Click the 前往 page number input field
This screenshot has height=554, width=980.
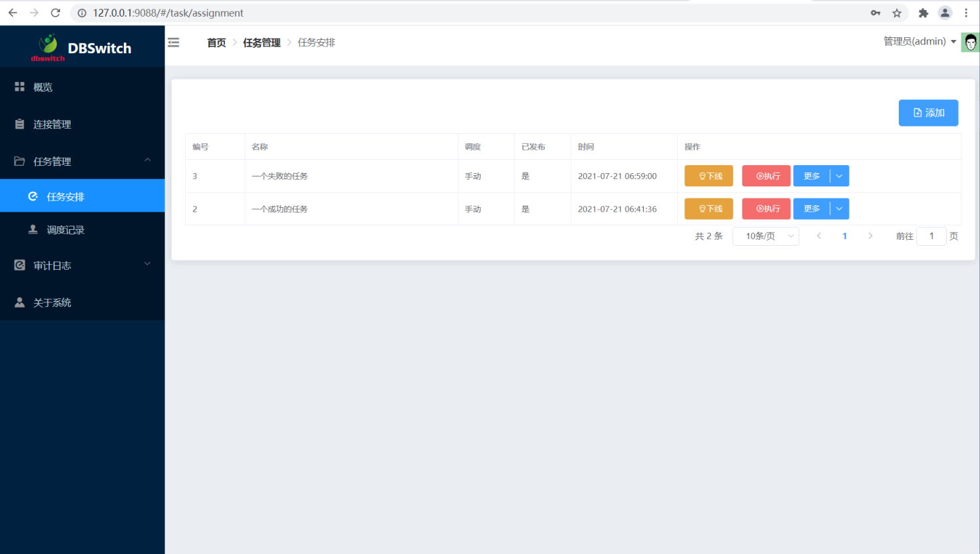click(x=931, y=236)
